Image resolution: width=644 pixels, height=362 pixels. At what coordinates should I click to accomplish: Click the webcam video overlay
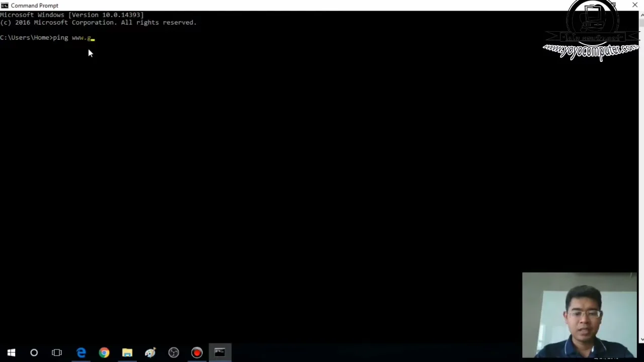click(580, 315)
